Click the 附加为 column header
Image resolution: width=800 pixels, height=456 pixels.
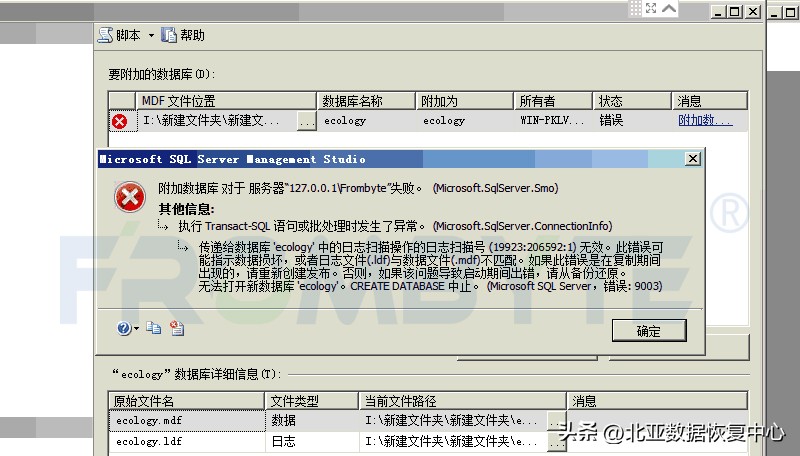click(464, 101)
